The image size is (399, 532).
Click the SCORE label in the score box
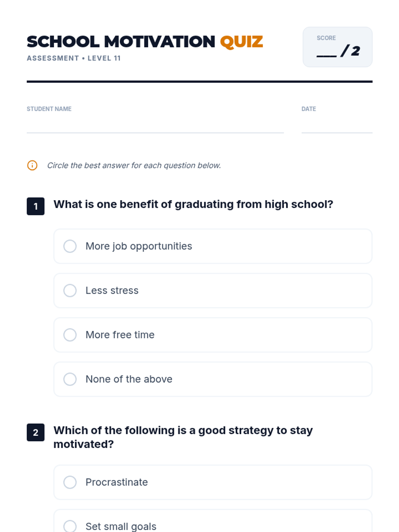tap(326, 38)
